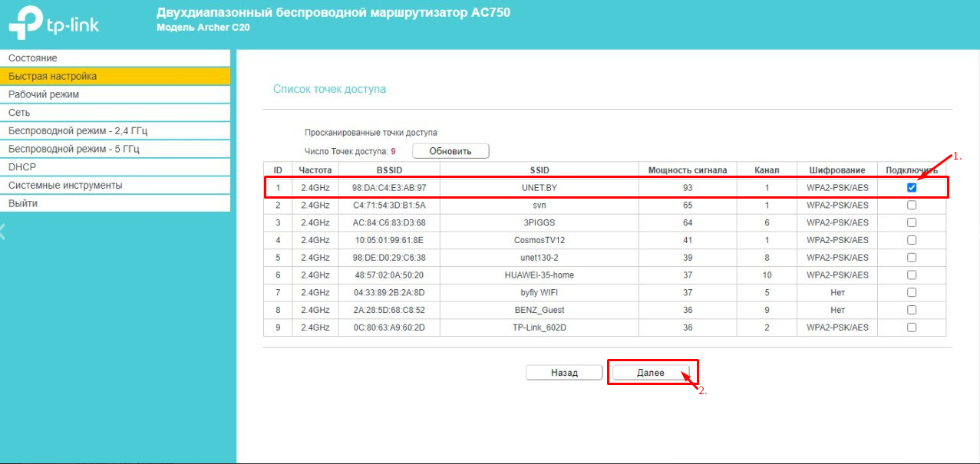The height and width of the screenshot is (464, 980).
Task: Click the Далее button
Action: tap(650, 373)
